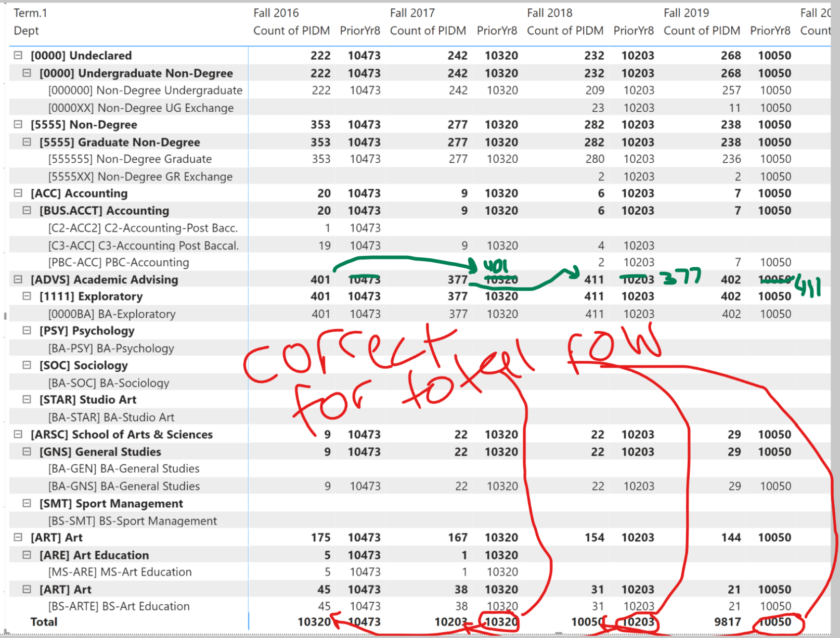The image size is (840, 638).
Task: Collapse [0000] Undergraduate Non-Degree group
Action: pyautogui.click(x=27, y=73)
